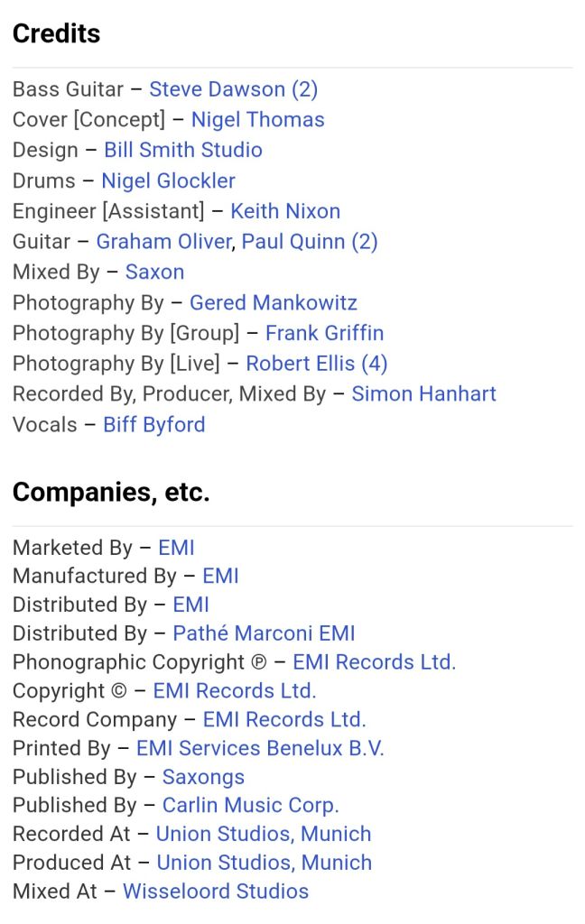Image resolution: width=585 pixels, height=924 pixels.
Task: Open the Robert Ellis (4) link
Action: pos(317,364)
